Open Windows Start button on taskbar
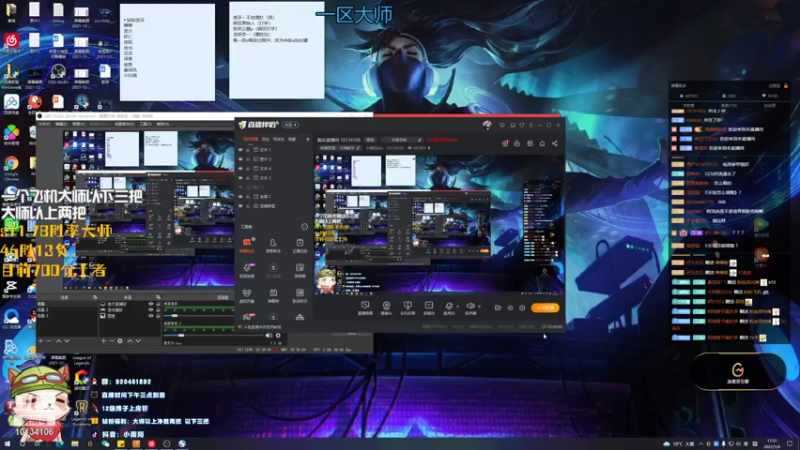This screenshot has width=800, height=450. [x=7, y=444]
